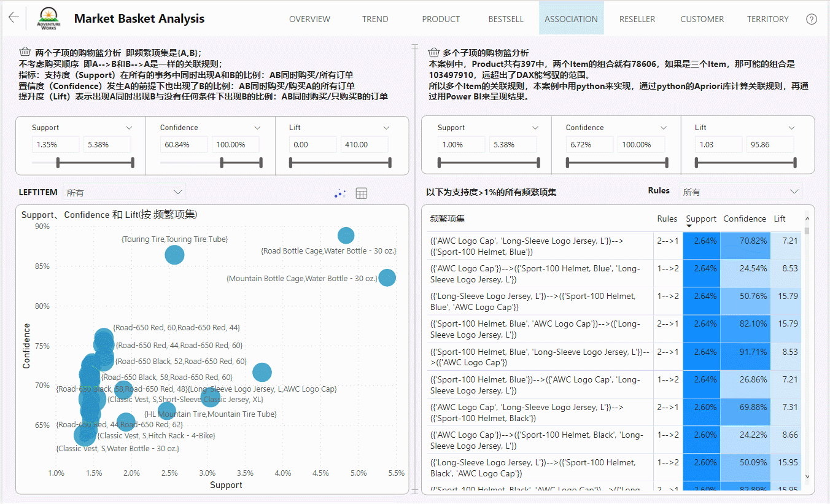The height and width of the screenshot is (504, 830).
Task: Click right Confidence slider lower handle
Action: 568,163
